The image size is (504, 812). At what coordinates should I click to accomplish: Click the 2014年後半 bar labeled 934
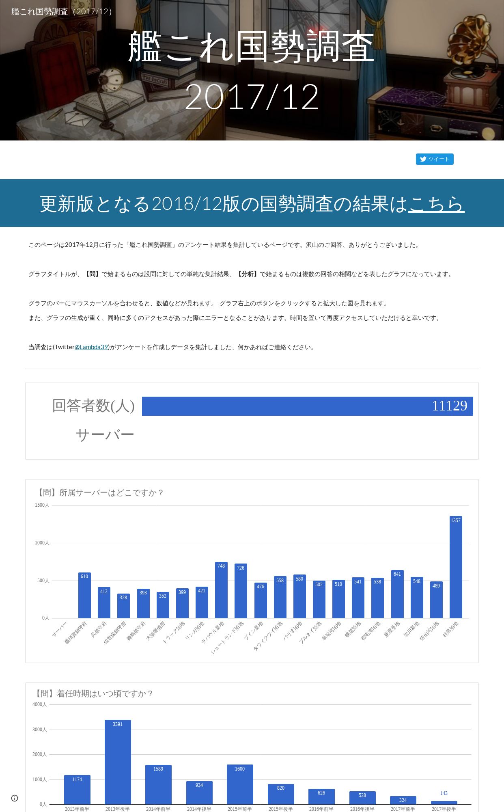(x=199, y=793)
